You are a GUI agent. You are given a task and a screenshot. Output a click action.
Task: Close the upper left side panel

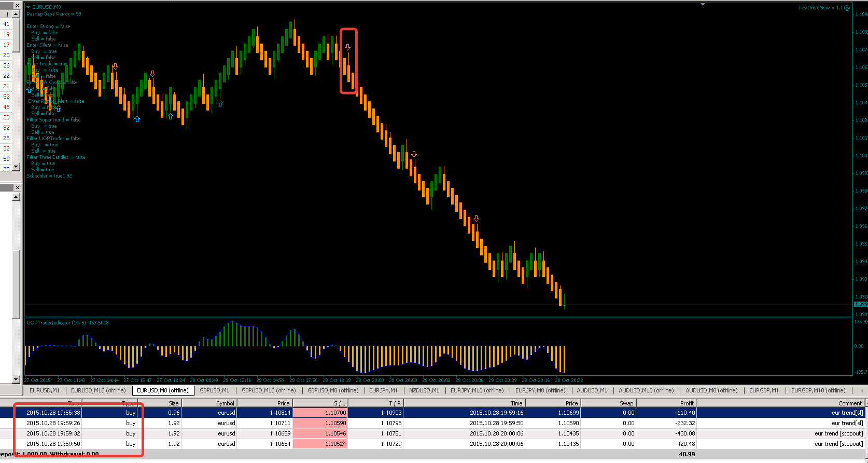coord(17,5)
